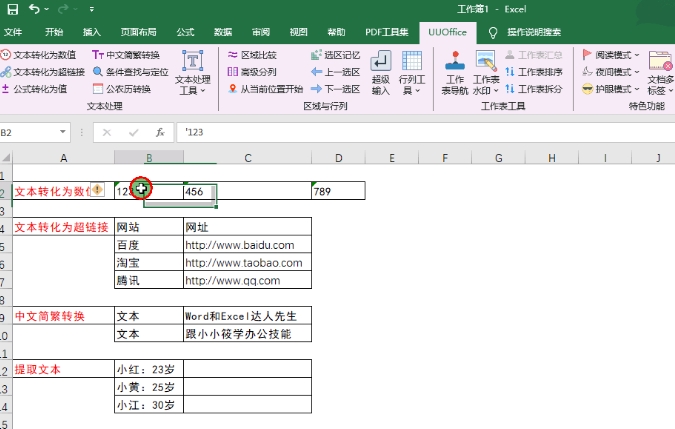Open 公农历转换 calendar tool
The width and height of the screenshot is (675, 429).
point(122,89)
